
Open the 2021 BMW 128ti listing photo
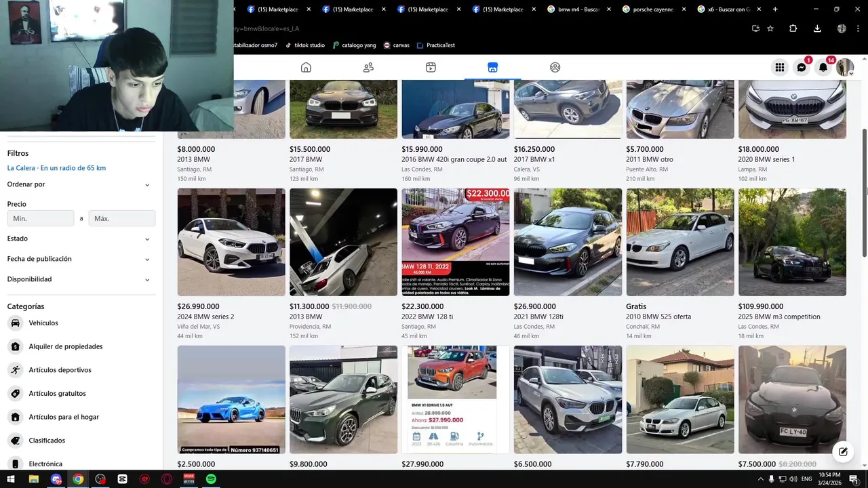click(x=568, y=242)
